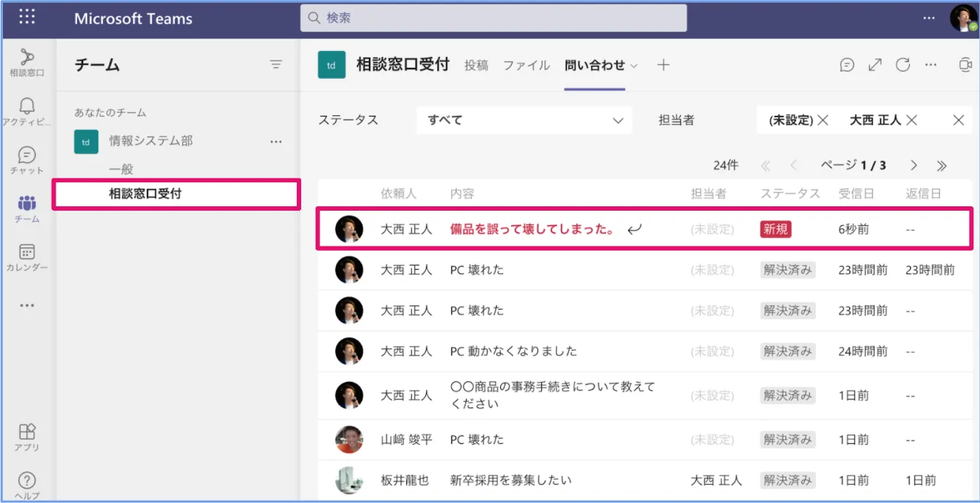Open the 〇〇商品の事務手続き inquiry

[553, 394]
